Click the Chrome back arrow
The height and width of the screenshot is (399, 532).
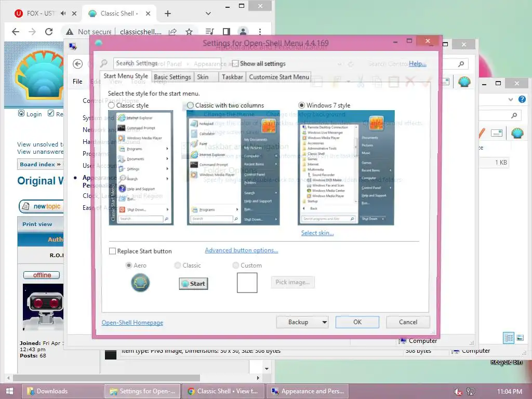16,32
